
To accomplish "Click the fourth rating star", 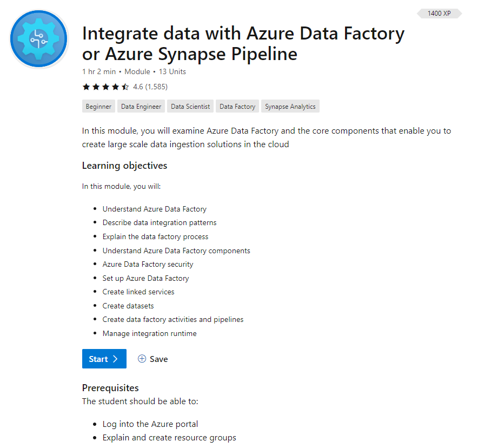I will [115, 87].
